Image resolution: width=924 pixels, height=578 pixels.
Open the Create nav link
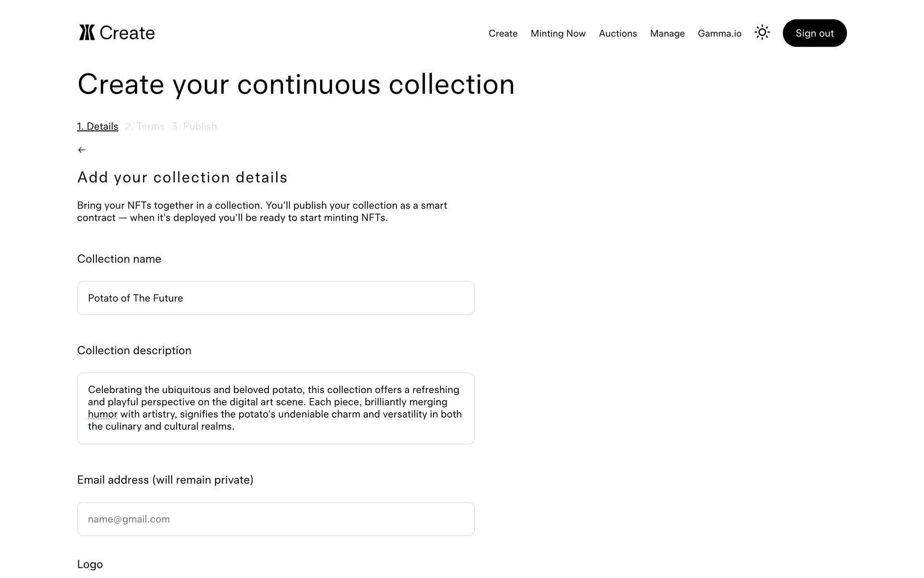tap(503, 33)
